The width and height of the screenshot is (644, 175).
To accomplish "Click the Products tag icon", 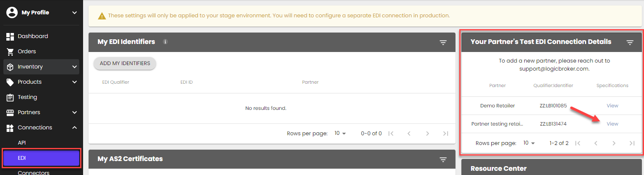I will tap(10, 82).
